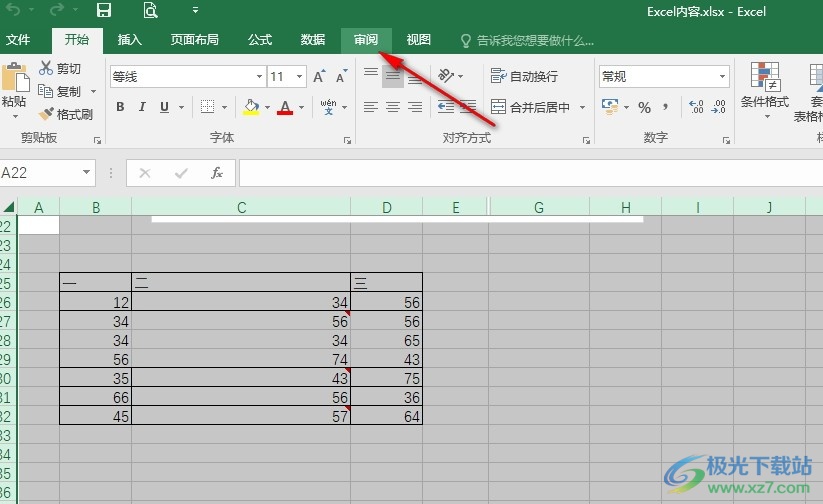Click the percent style icon
Viewport: 823px width, 504px height.
644,107
